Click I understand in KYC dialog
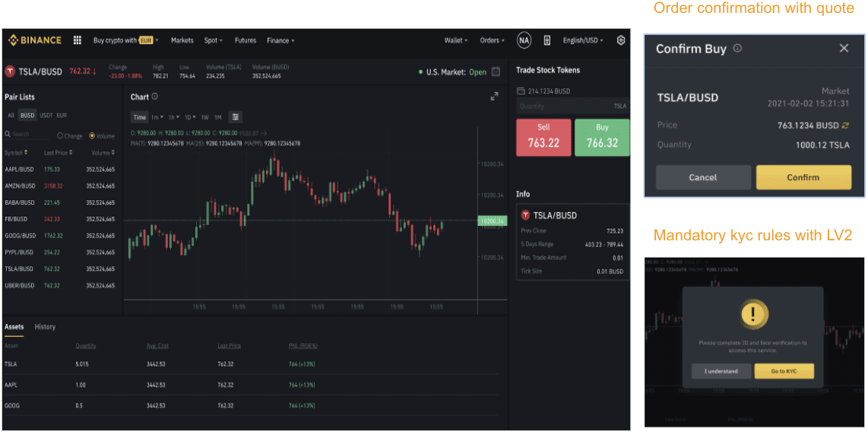The image size is (868, 432). 721,371
